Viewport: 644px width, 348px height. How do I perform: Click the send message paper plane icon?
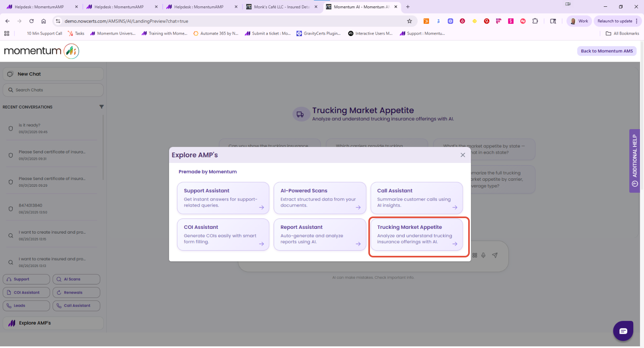click(x=495, y=255)
